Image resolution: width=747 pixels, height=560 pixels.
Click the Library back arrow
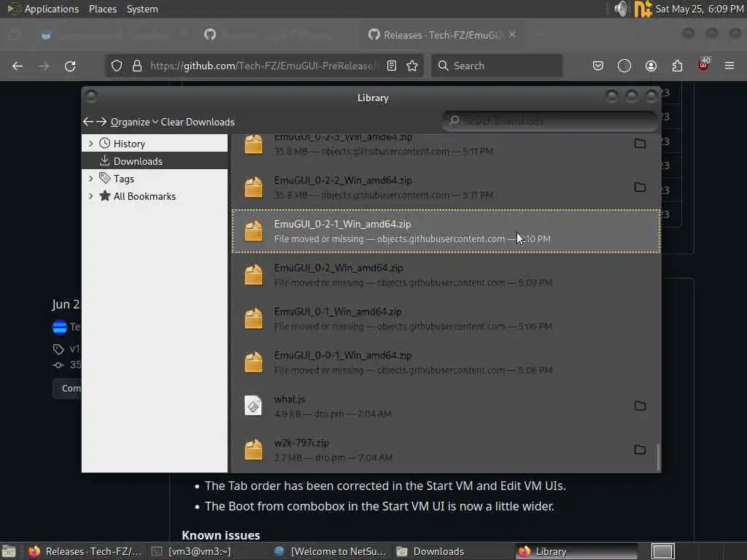click(x=88, y=122)
